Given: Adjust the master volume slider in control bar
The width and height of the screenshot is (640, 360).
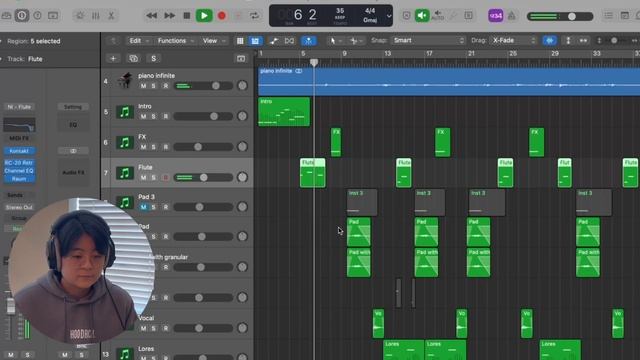Looking at the screenshot, I should (x=560, y=16).
